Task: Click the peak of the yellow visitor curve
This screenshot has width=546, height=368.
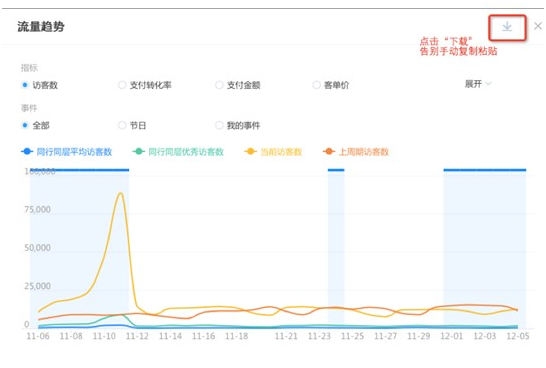Action: coord(120,193)
